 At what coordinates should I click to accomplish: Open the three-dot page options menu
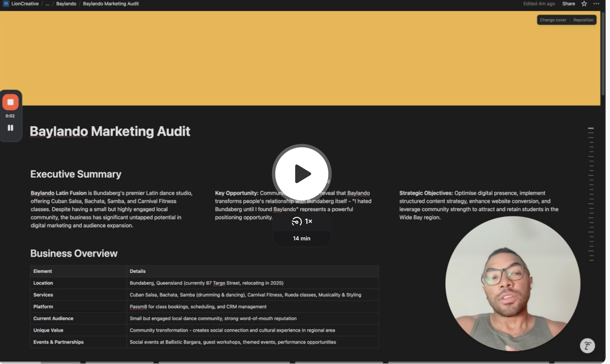596,4
